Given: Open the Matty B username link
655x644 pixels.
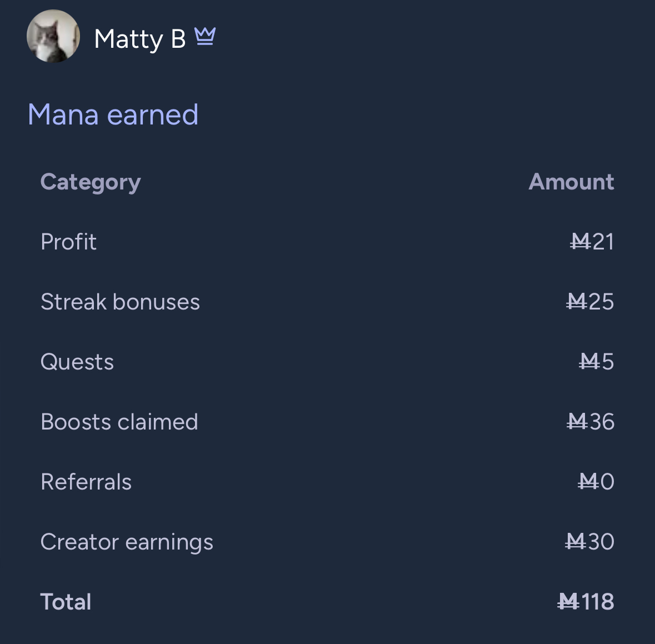Looking at the screenshot, I should (140, 39).
